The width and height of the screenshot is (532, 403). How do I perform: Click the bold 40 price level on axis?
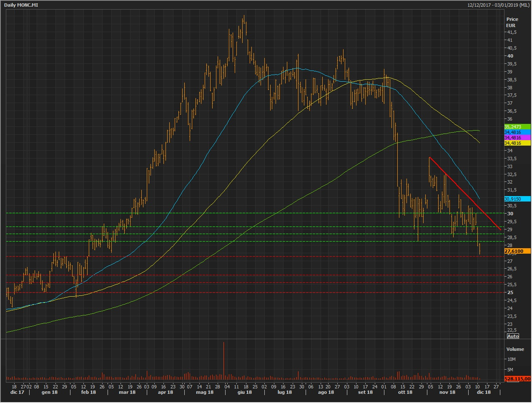click(510, 56)
